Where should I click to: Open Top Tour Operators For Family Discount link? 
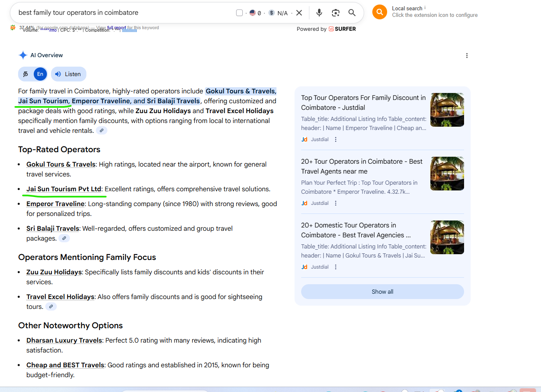(363, 102)
